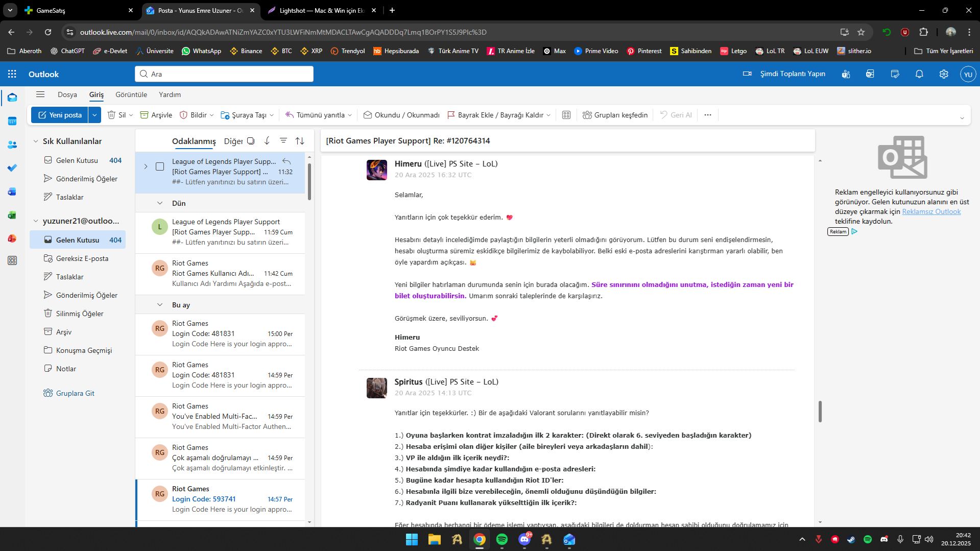Image resolution: width=980 pixels, height=551 pixels.
Task: Bookmark this page with star icon
Action: 861,32
